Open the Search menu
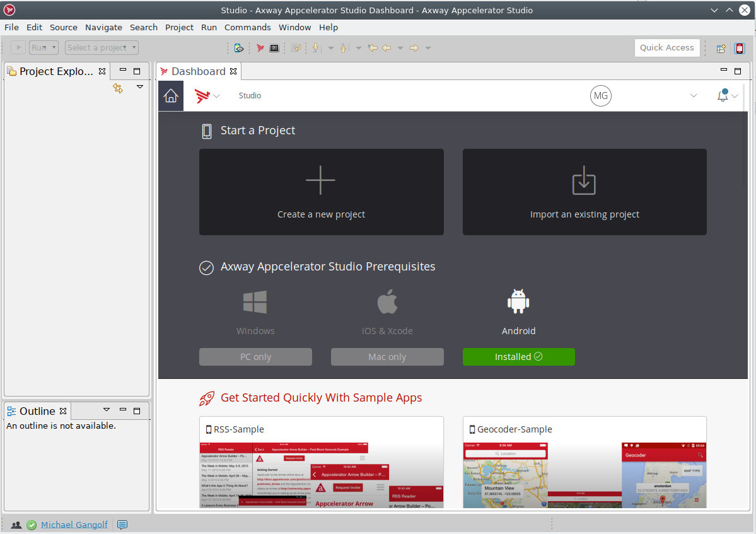The image size is (756, 534). click(144, 28)
